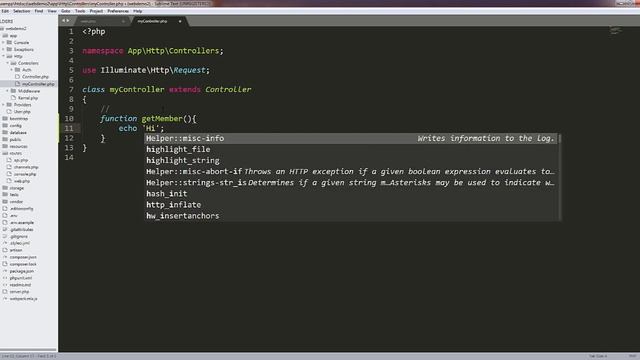
Task: Select myController.php in the sidebar
Action: pos(38,84)
